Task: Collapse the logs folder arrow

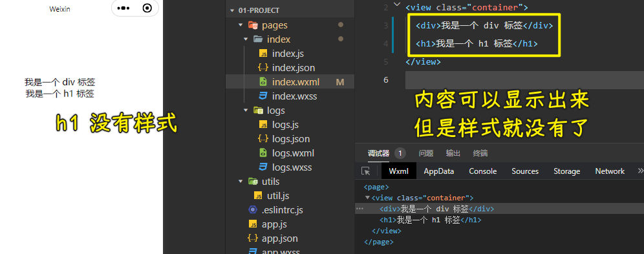Action: pos(246,111)
